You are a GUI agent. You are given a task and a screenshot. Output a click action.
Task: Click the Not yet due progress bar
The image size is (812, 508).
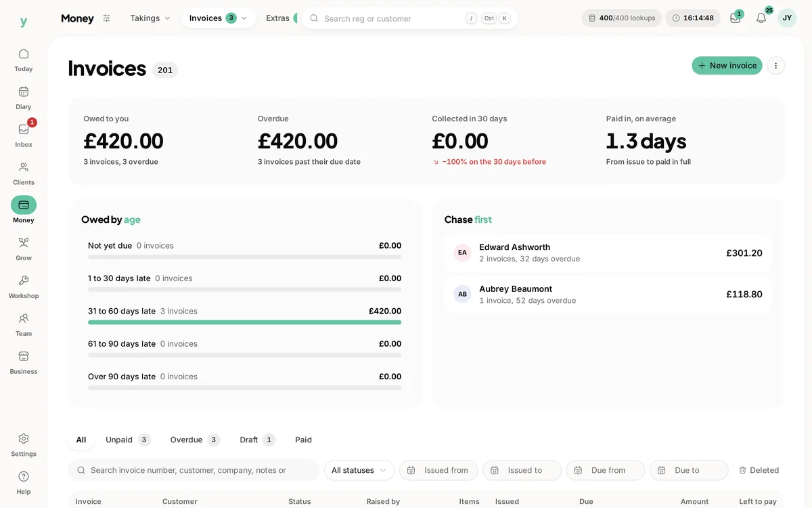click(x=244, y=257)
